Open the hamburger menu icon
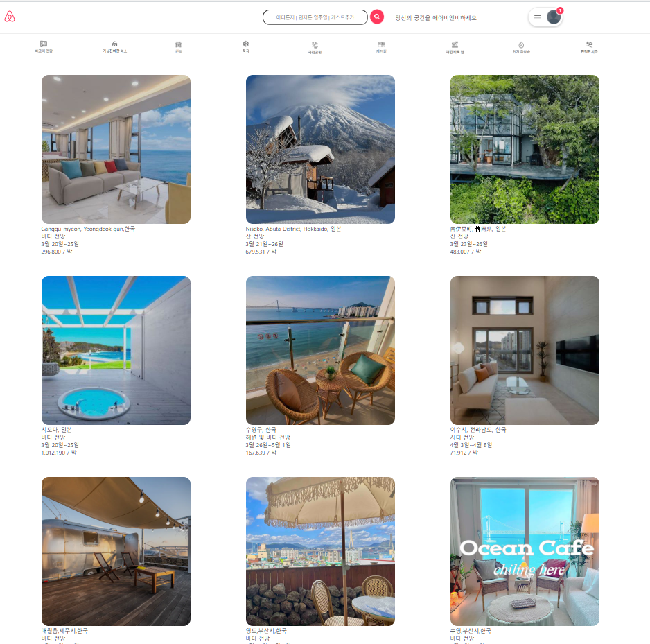Viewport: 650px width, 644px height. pos(537,17)
